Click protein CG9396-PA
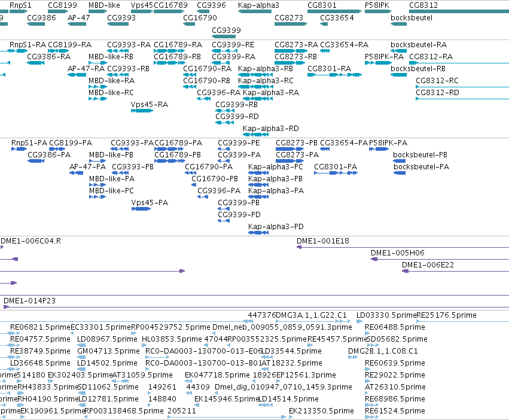 [x=219, y=191]
